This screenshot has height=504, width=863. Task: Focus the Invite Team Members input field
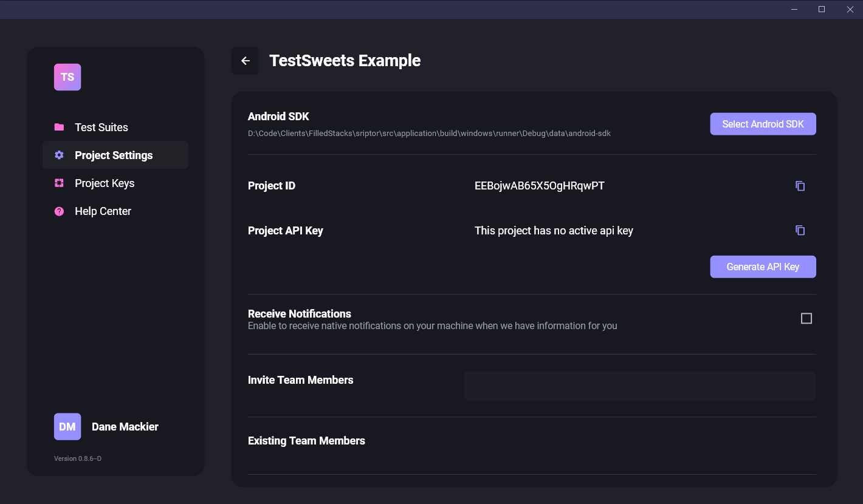639,386
